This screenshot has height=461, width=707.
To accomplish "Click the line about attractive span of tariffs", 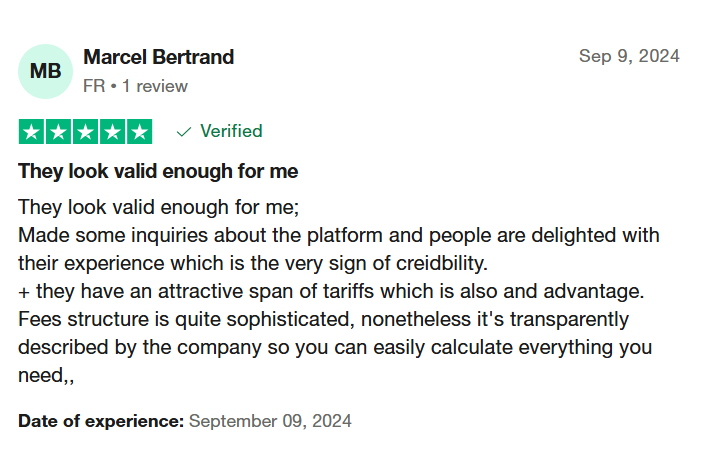I will click(331, 291).
